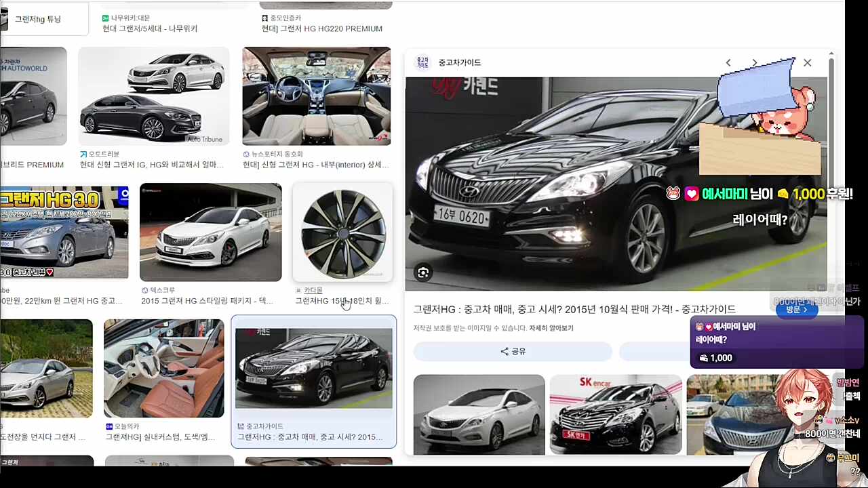868x488 pixels.
Task: Click the 나무위키 favicon next to its result
Action: (105, 18)
